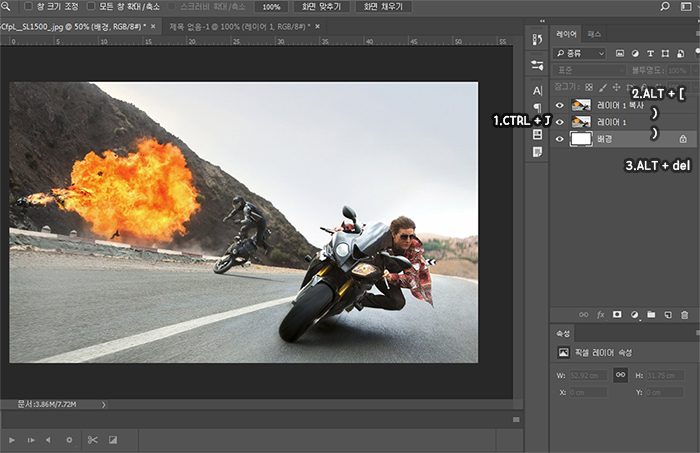Switch to the 레이어 tab
700x453 pixels.
coord(567,34)
